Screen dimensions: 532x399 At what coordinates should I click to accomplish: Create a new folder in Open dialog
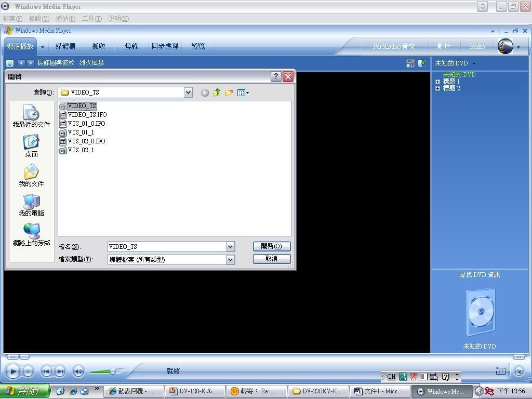pyautogui.click(x=229, y=92)
